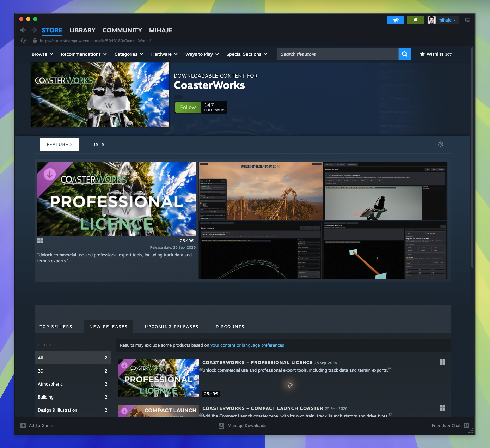
Task: Switch to the UPCOMING RELEASES tab
Action: click(172, 327)
